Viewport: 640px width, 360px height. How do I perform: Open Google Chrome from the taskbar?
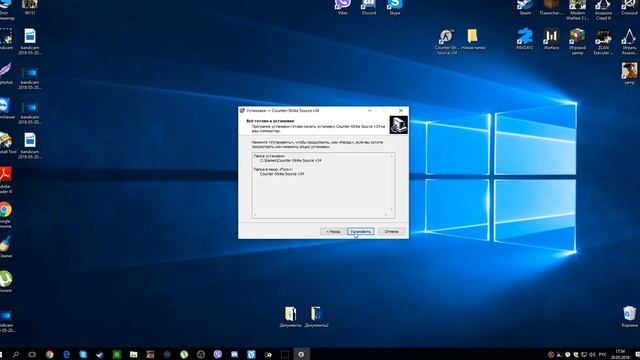(x=49, y=354)
